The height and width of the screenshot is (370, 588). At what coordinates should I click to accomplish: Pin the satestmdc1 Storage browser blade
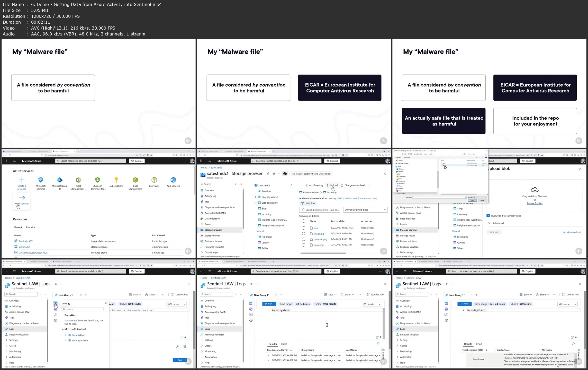tap(268, 174)
